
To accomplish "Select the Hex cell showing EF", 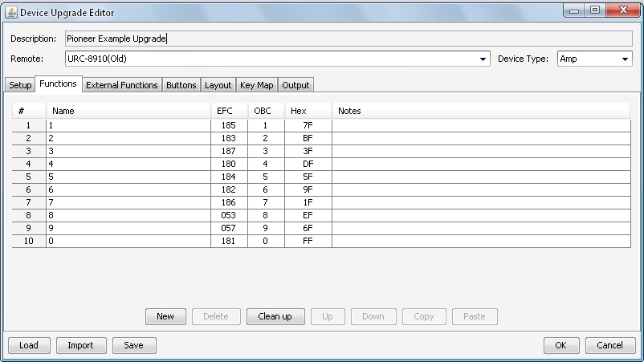I will tap(308, 216).
